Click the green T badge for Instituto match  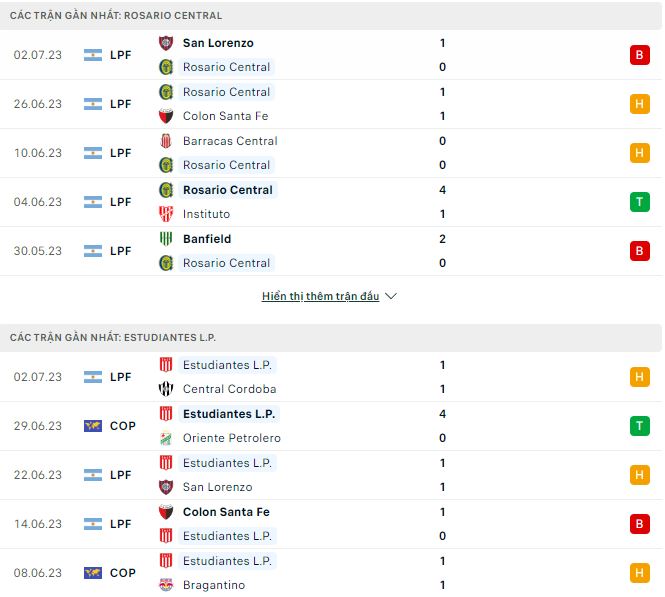pyautogui.click(x=639, y=202)
